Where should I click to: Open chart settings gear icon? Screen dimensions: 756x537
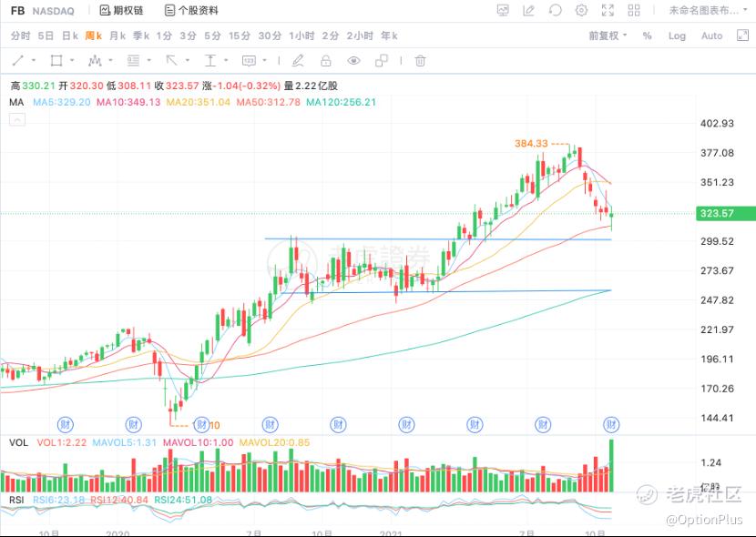pos(581,10)
